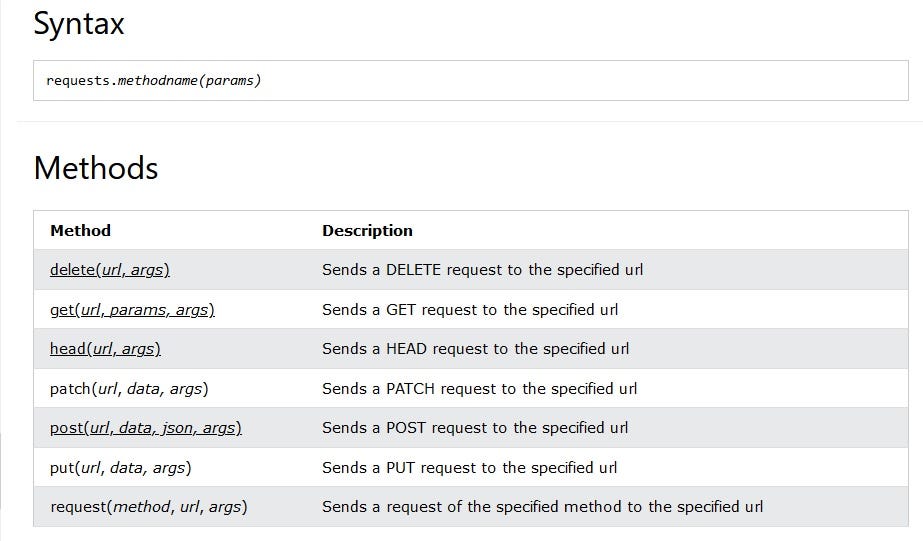Click the PUT request description text
The height and width of the screenshot is (541, 923).
click(470, 467)
